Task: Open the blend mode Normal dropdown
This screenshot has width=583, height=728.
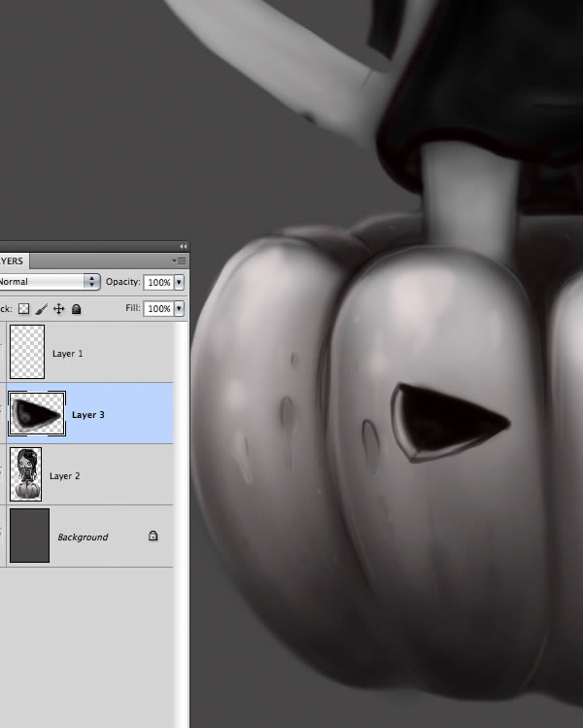Action: [49, 282]
